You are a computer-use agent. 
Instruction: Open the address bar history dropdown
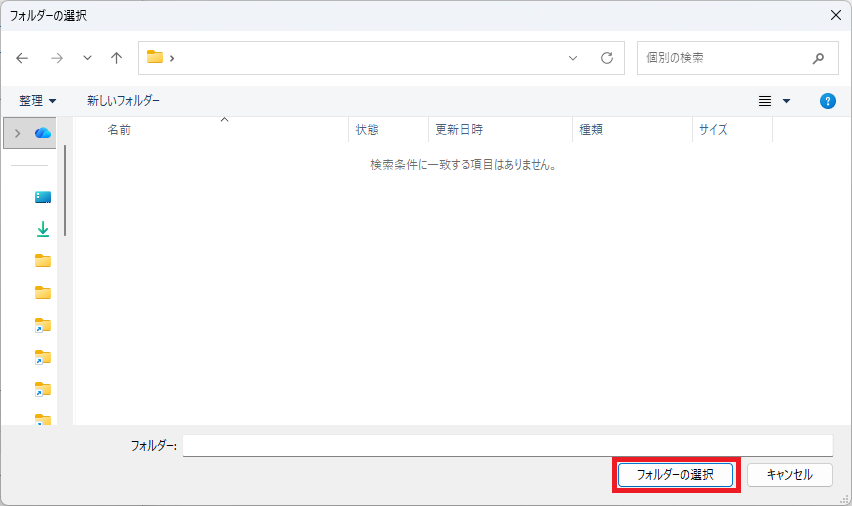point(573,58)
